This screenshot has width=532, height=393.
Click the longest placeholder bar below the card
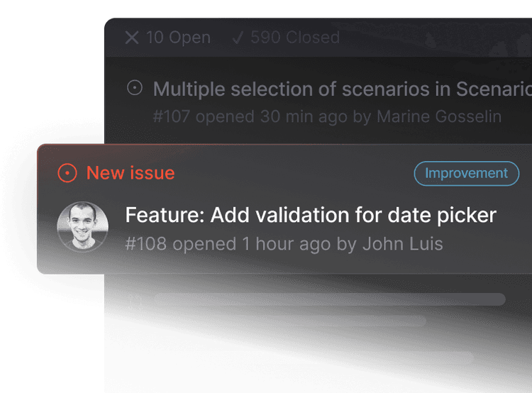tap(330, 299)
